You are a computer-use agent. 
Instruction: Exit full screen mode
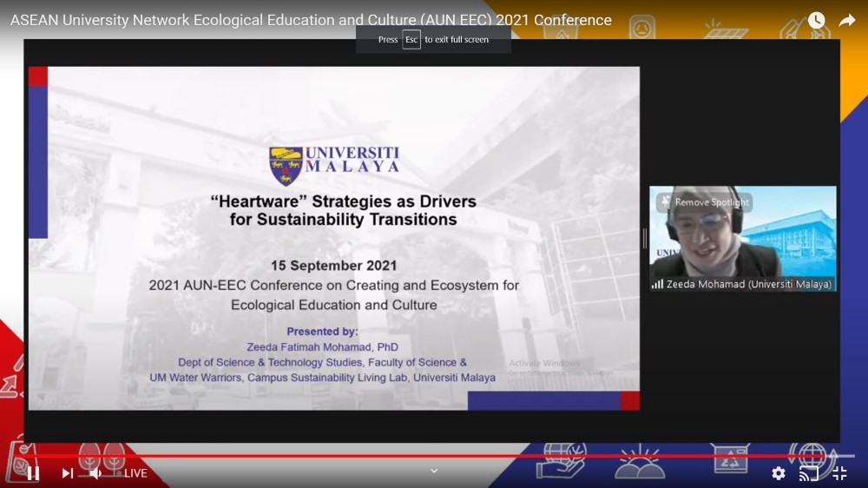click(x=839, y=473)
